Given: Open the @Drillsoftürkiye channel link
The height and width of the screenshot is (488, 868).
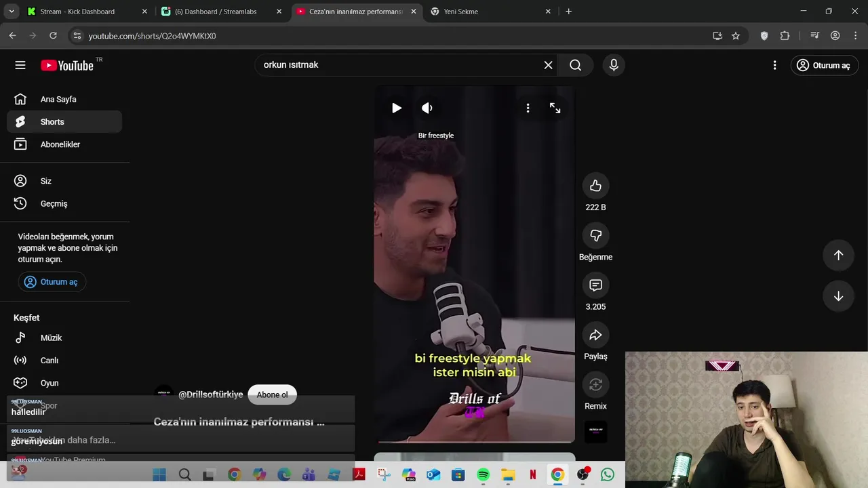Looking at the screenshot, I should [210, 394].
